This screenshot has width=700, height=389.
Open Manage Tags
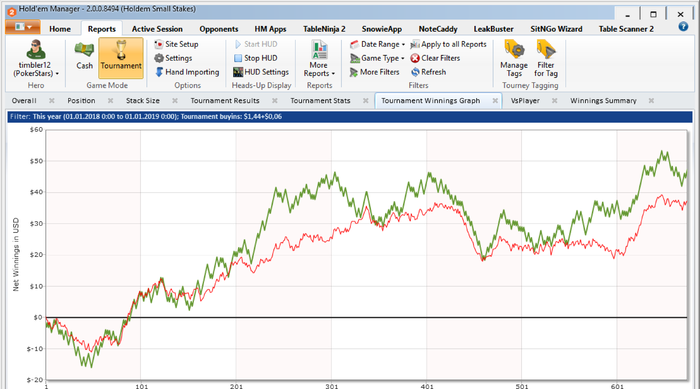pos(514,59)
